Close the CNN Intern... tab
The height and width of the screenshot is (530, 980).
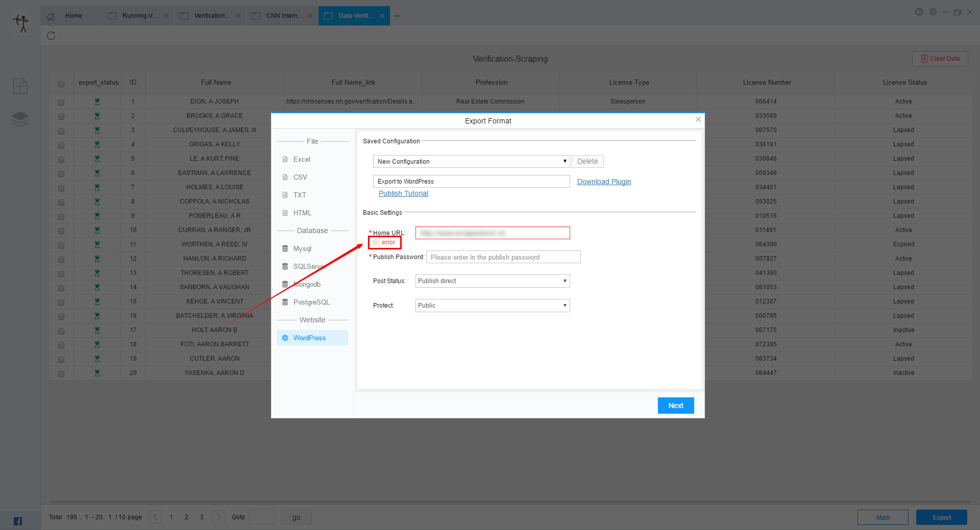coord(310,16)
